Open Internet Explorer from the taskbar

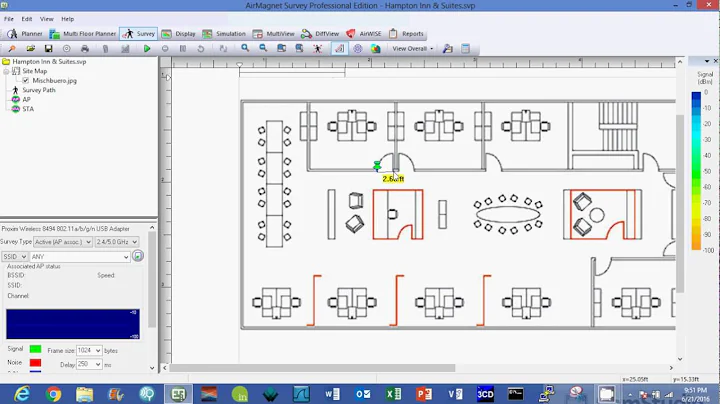tap(22, 394)
